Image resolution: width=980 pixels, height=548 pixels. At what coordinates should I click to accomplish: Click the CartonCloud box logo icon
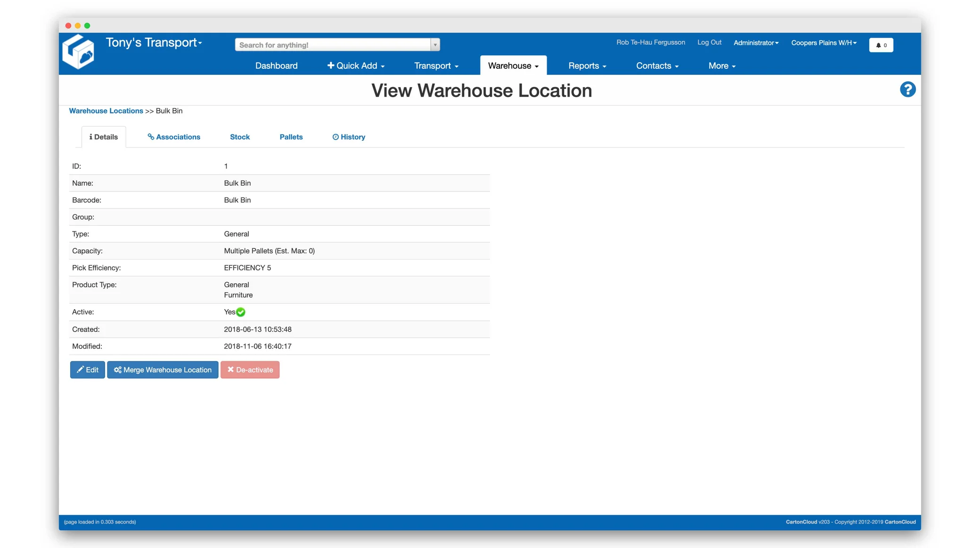coord(78,52)
